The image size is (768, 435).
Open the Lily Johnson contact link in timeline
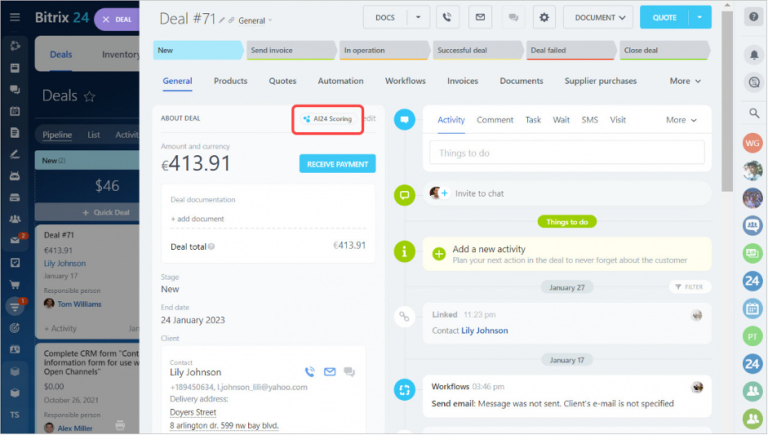point(484,331)
